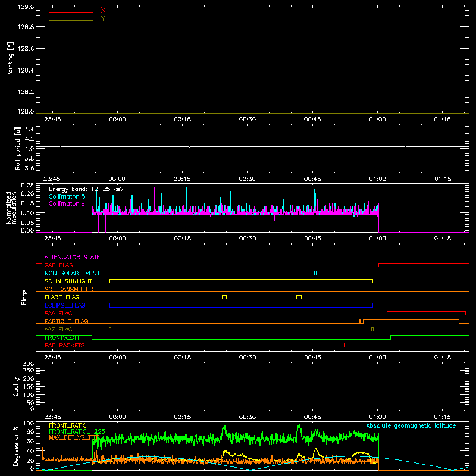Screen dimensions: 476x476
Task: Click the olive Y legend label
Action: click(x=103, y=18)
